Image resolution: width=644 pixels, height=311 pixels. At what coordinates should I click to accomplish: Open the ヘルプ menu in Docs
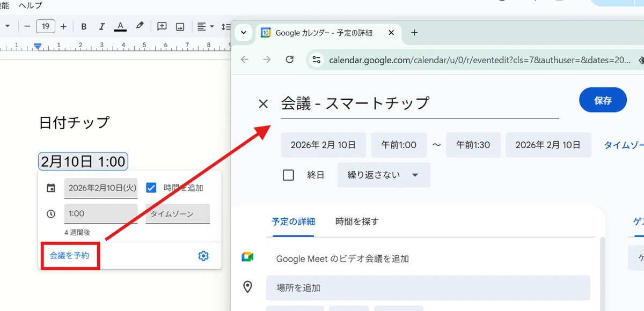point(30,5)
